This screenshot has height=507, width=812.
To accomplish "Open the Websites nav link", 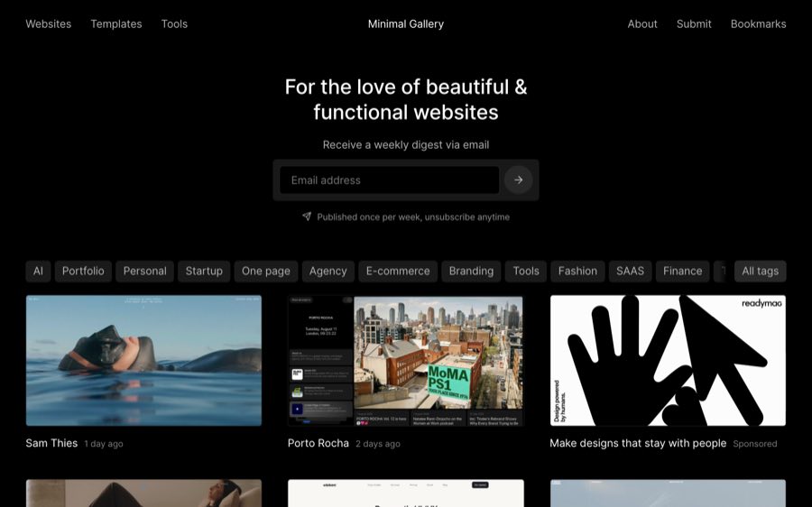I will pos(49,23).
